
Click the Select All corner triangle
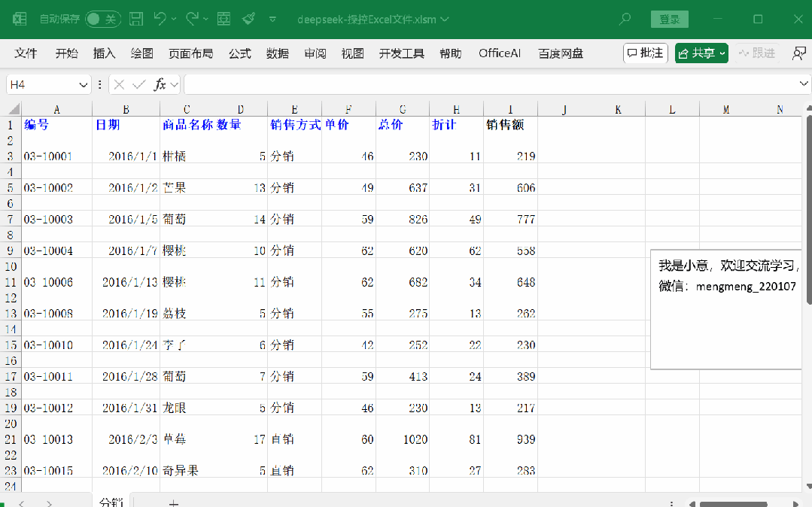pyautogui.click(x=14, y=109)
